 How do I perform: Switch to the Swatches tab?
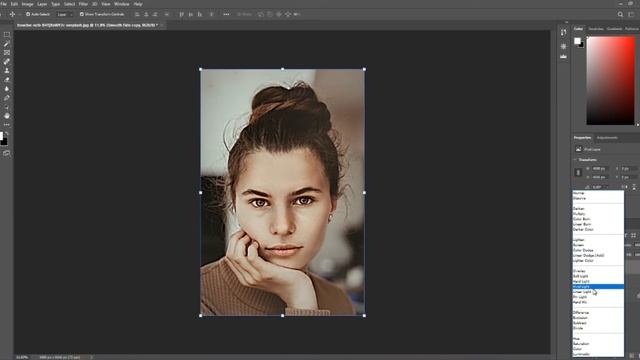tap(596, 29)
